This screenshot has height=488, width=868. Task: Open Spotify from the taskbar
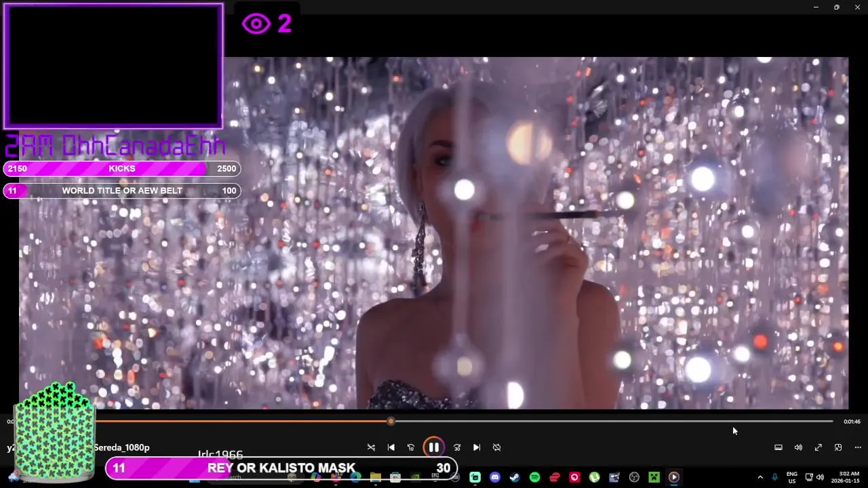click(x=534, y=477)
